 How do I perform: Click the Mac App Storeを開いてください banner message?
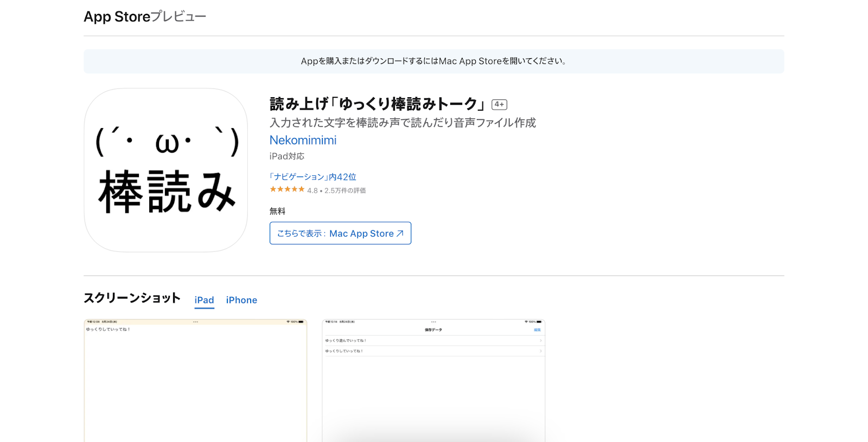(x=434, y=61)
